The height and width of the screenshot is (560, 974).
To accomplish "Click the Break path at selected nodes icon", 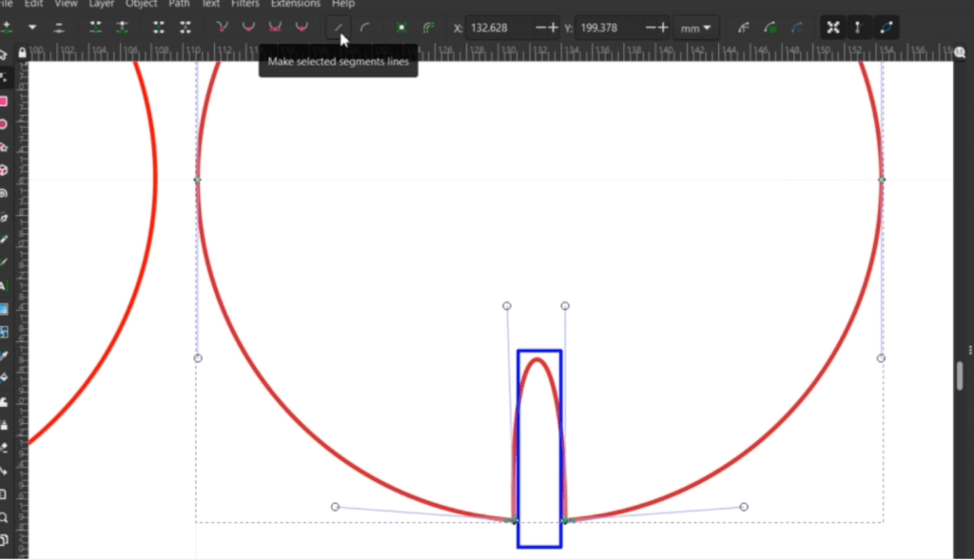I will (123, 28).
